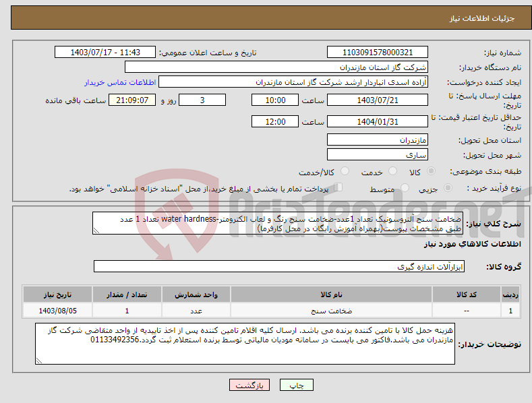The width and height of the screenshot is (532, 403).
Task: Click the validity time field 12:00
Action: (275, 121)
